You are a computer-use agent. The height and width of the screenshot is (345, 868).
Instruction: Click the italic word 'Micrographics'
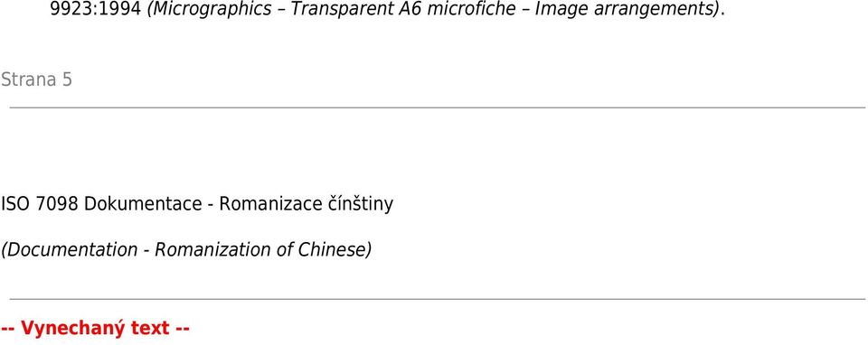tap(212, 9)
